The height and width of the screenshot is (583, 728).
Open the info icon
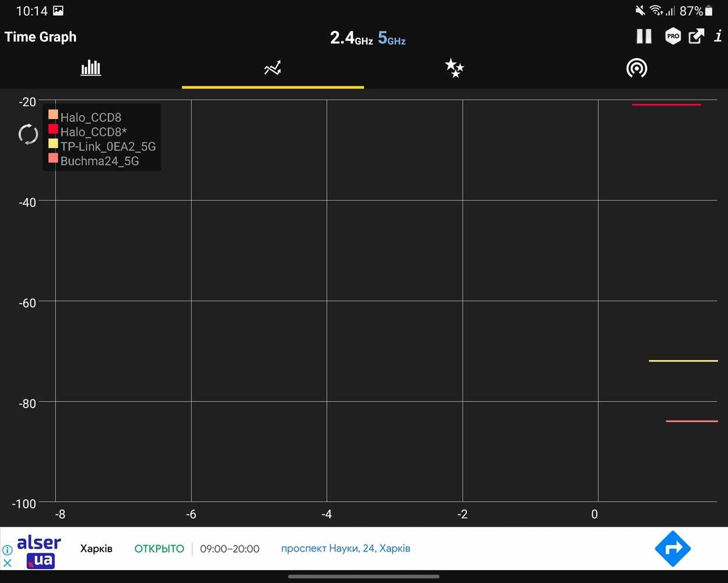click(718, 36)
